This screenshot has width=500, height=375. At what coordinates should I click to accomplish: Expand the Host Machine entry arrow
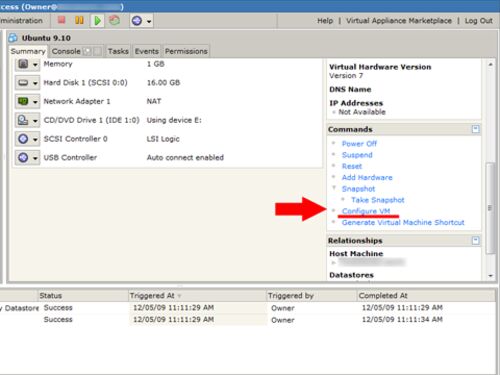pos(333,263)
